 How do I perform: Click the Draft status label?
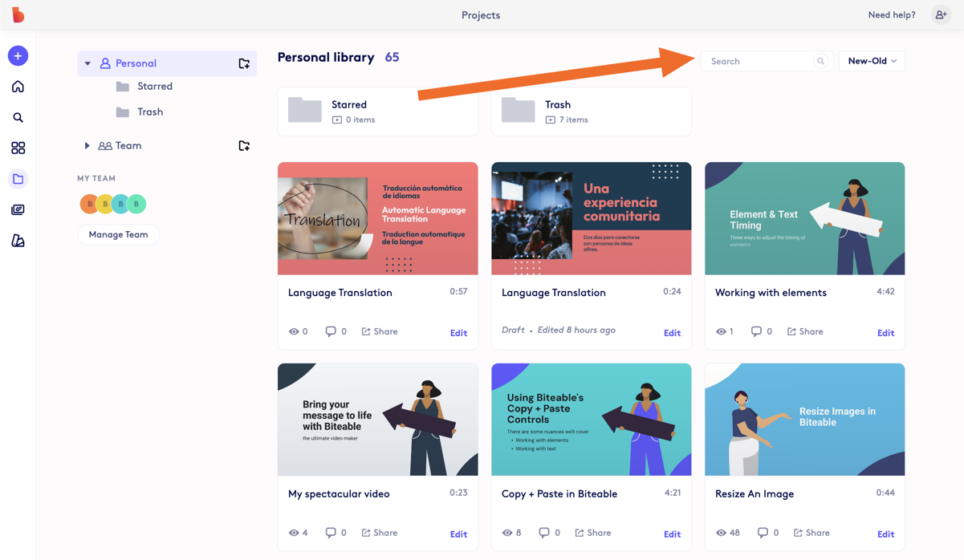click(x=513, y=331)
